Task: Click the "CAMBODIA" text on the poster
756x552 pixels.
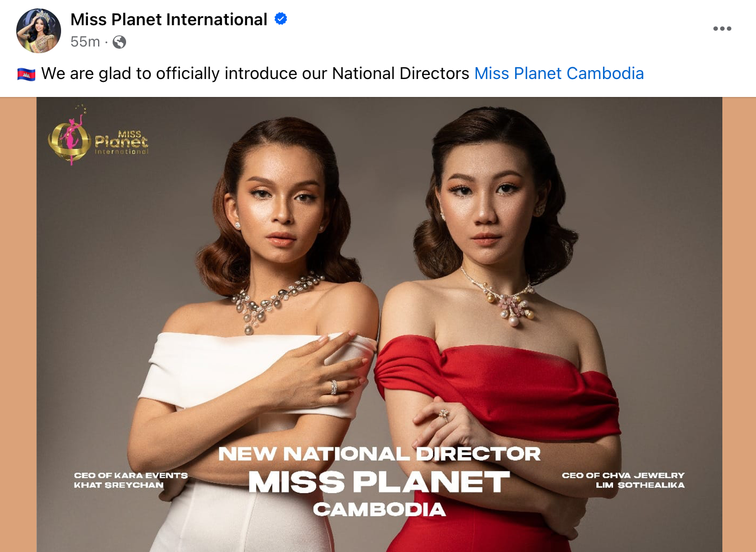Action: coord(379,509)
